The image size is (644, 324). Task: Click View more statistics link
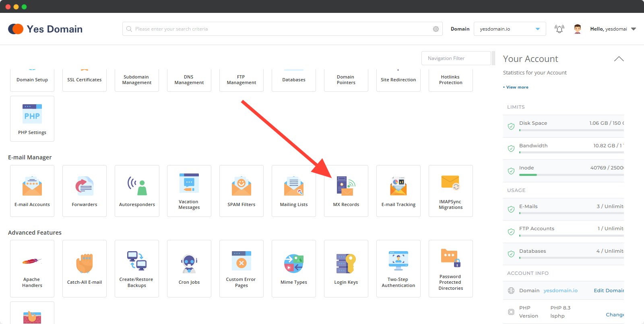[517, 87]
